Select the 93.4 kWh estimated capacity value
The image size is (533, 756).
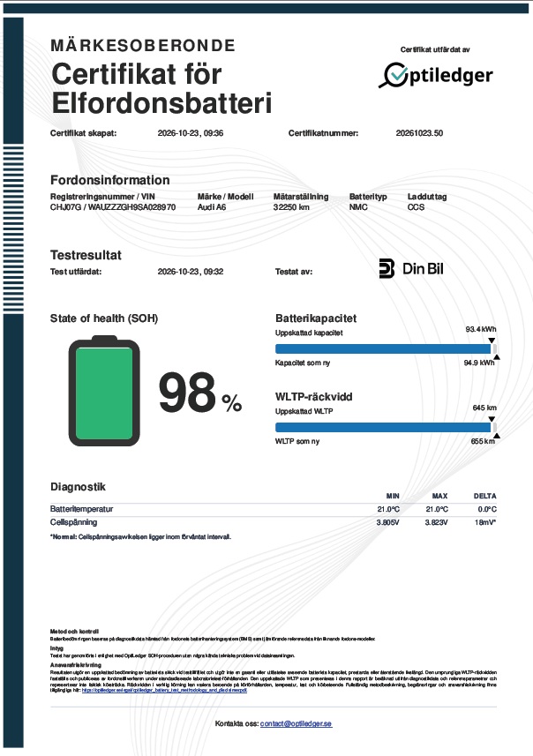point(481,329)
